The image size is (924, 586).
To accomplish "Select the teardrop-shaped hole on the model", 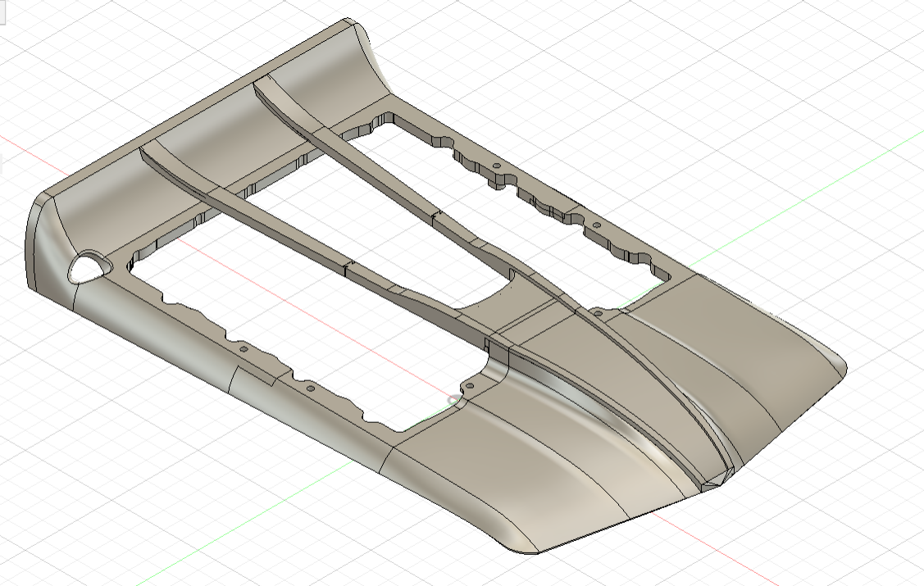I will 89,267.
